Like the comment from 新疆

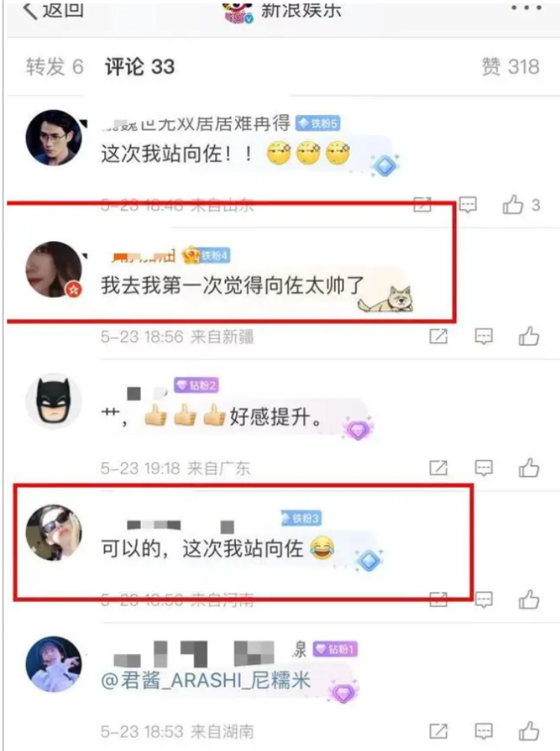click(x=529, y=336)
